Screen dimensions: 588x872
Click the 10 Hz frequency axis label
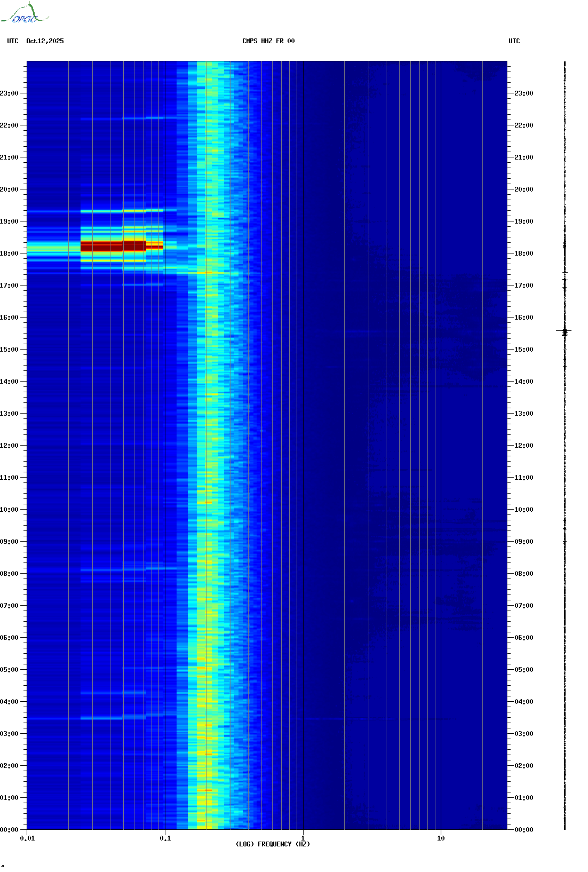click(x=441, y=838)
